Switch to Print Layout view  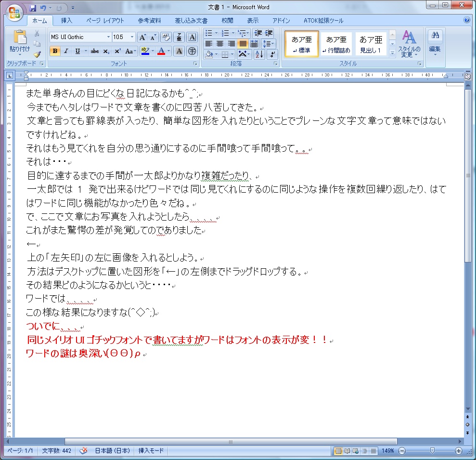tap(338, 451)
